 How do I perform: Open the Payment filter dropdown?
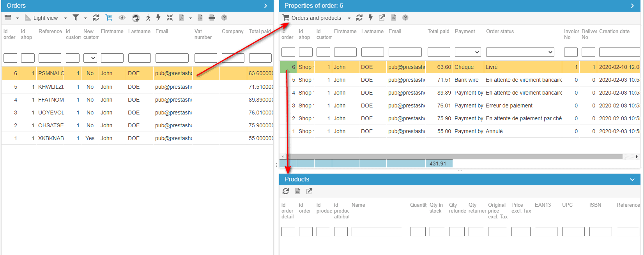point(468,52)
